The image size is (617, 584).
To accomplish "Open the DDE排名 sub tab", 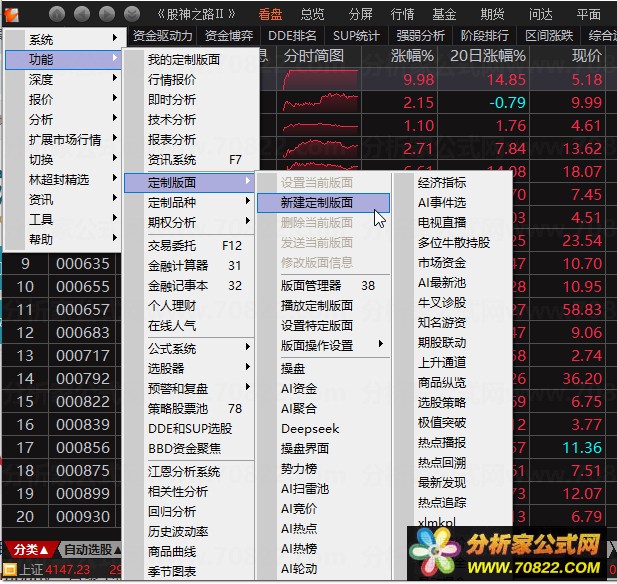I will tap(292, 36).
